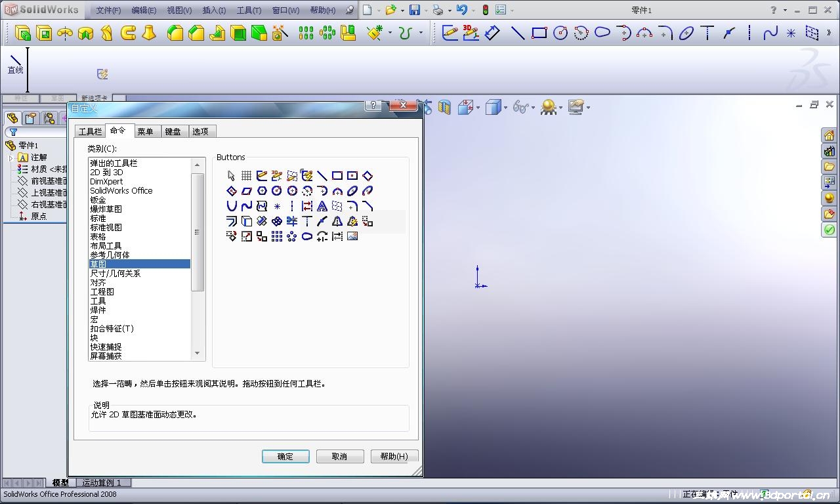Open Display Style dropdown arrow in view toolbar
The image size is (840, 504).
(505, 108)
